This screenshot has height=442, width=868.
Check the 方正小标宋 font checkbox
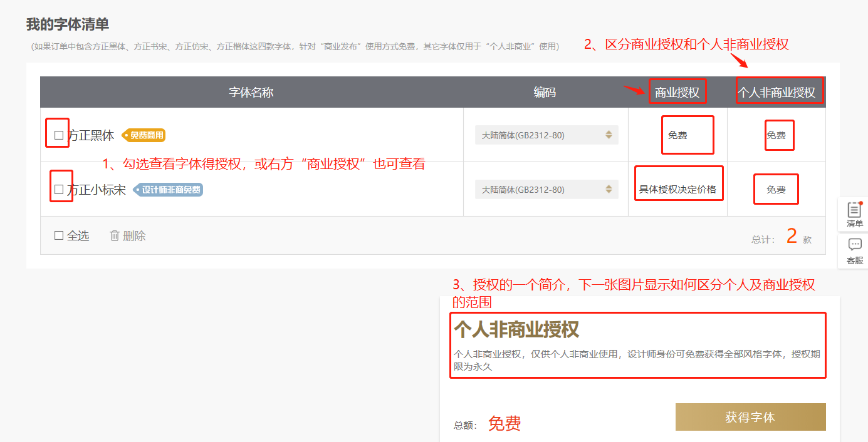tap(59, 189)
